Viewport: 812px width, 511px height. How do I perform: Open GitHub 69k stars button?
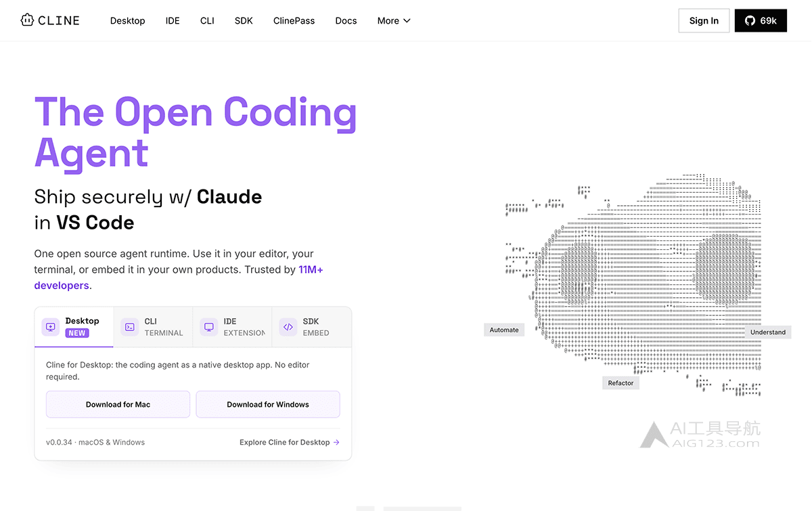coord(761,20)
